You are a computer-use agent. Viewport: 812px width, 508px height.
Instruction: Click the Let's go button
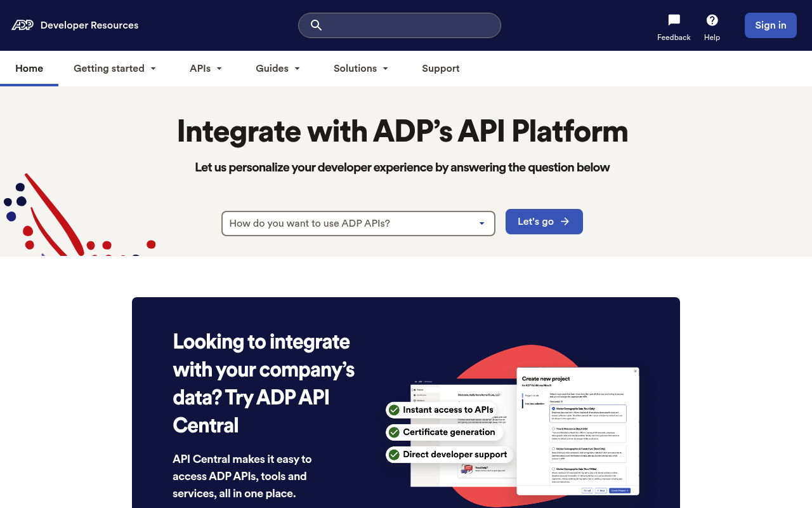(x=544, y=222)
